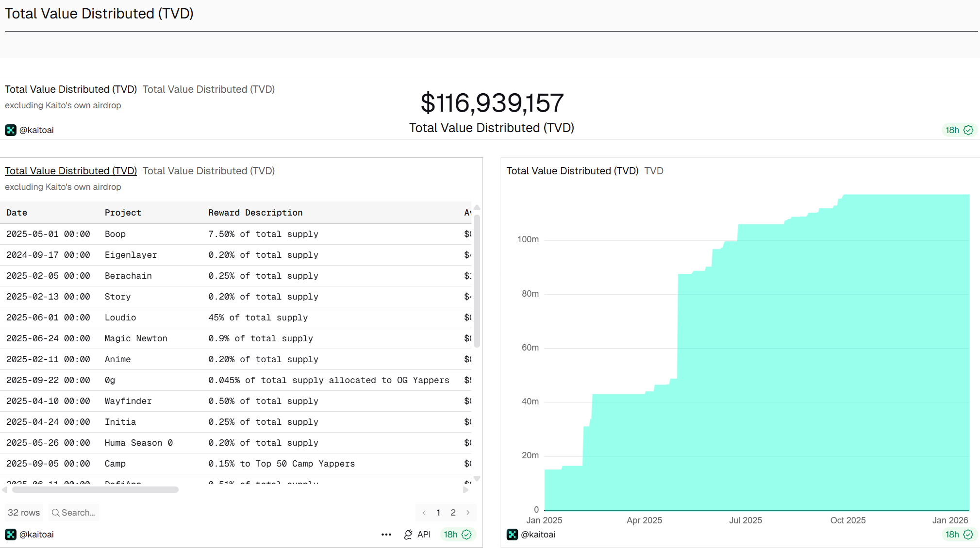Viewport: 980px width, 552px height.
Task: Open the three-dot options menu under the table
Action: coord(386,535)
